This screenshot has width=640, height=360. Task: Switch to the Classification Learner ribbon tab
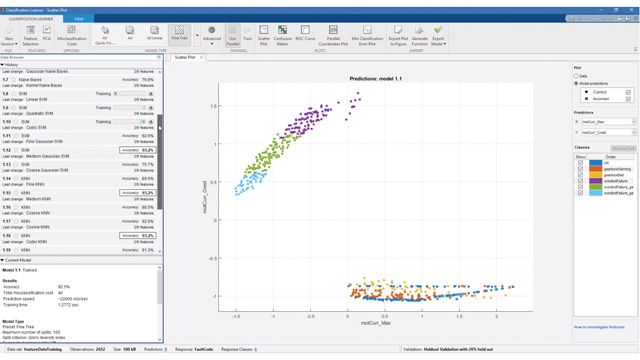(31, 19)
